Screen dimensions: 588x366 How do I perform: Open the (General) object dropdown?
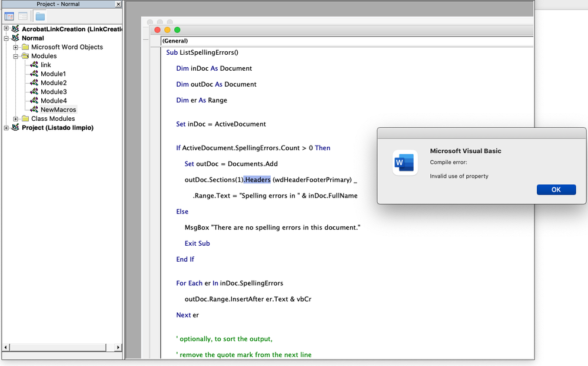(347, 41)
